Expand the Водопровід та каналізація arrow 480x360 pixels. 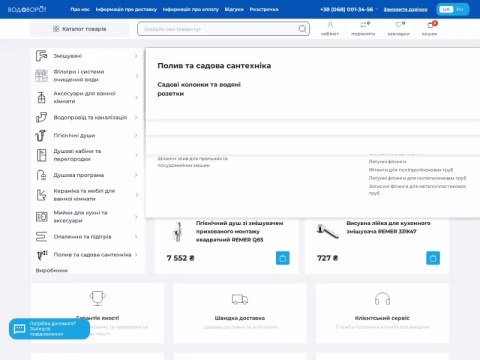coord(136,117)
